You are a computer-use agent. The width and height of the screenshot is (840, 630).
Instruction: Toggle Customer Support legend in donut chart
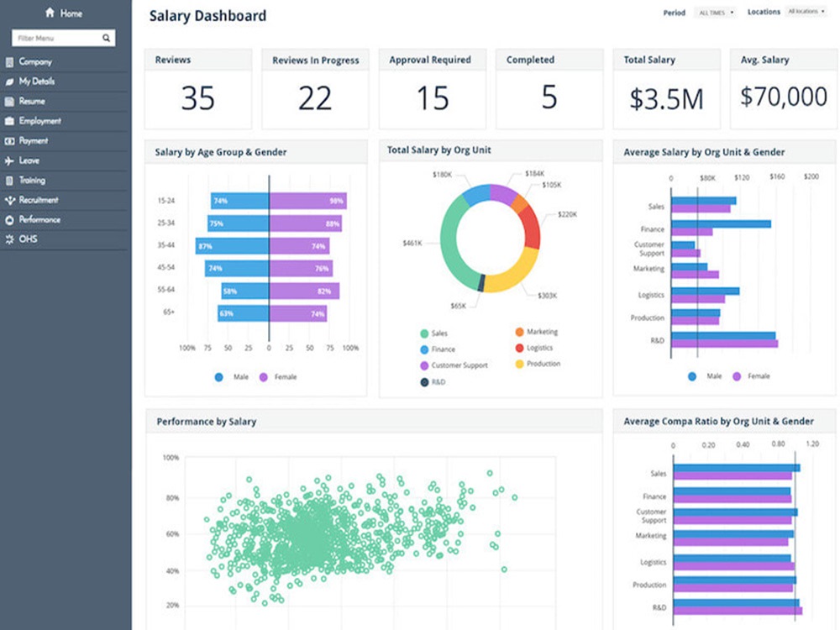pos(454,365)
